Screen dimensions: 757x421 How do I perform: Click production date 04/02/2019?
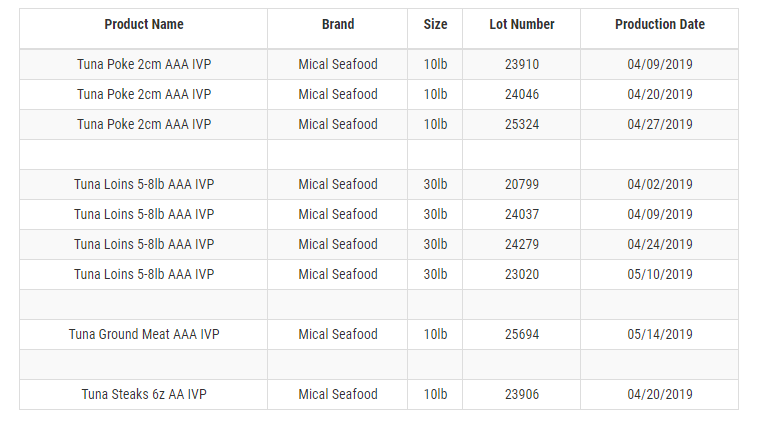coord(660,184)
